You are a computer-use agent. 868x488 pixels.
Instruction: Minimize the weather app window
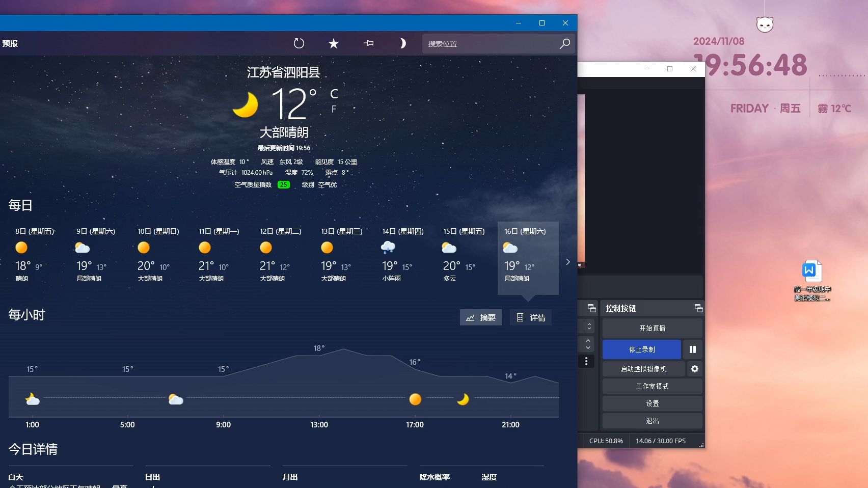(519, 23)
